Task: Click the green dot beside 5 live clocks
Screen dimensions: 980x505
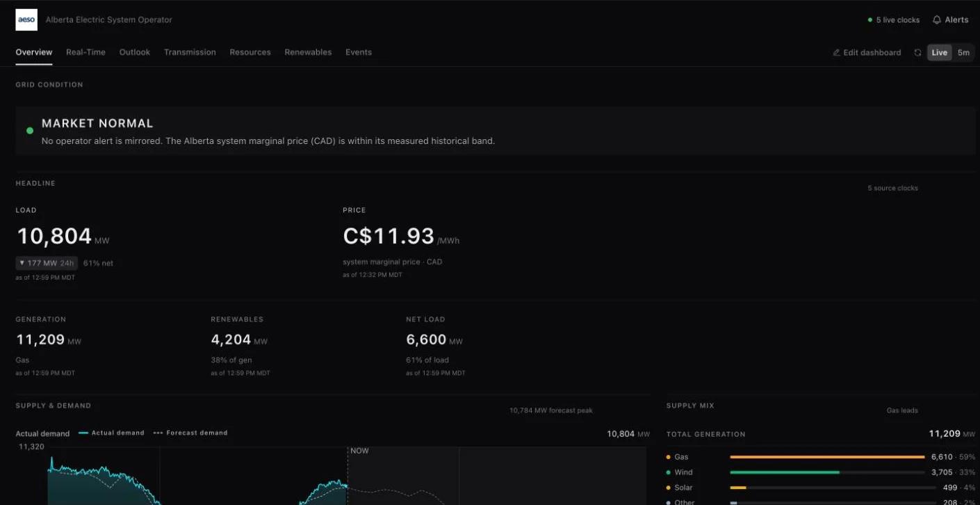Action: 869,20
